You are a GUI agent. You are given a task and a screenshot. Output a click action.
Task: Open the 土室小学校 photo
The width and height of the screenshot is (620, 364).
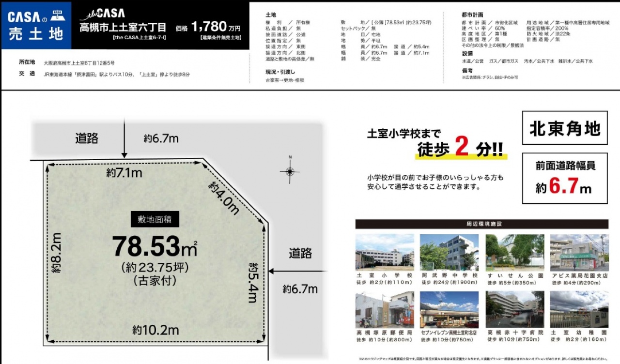[385, 252]
